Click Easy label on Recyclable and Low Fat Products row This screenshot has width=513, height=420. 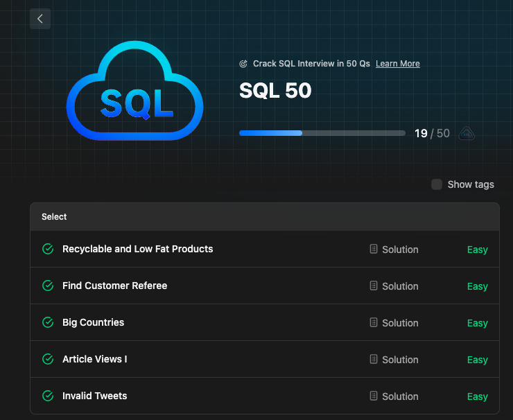point(478,250)
